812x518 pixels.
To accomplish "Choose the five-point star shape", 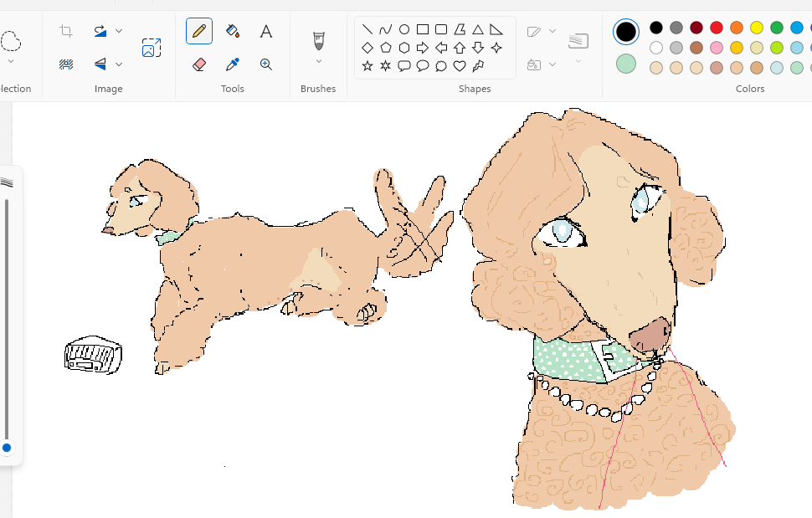I will 367,65.
